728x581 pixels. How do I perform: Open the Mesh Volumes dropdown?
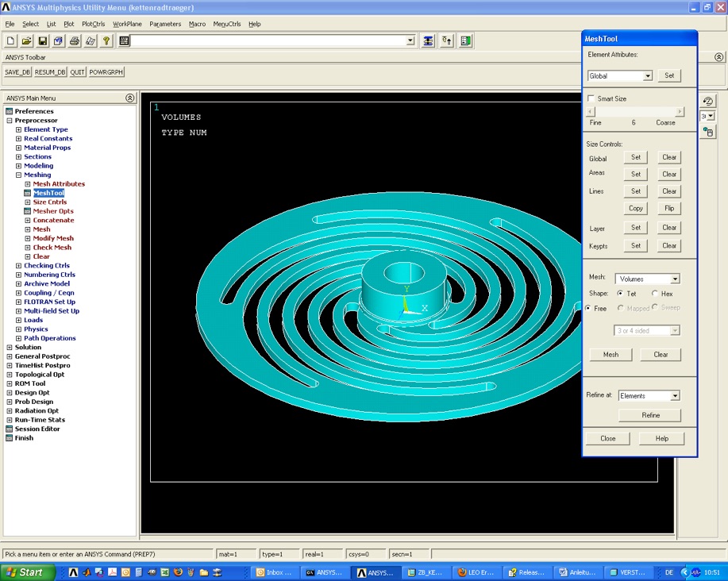675,279
